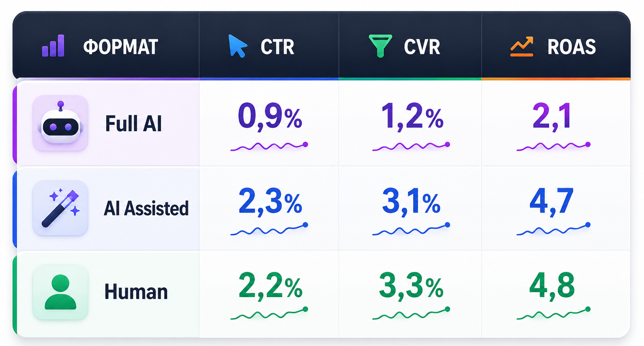Click the AI Assisted ROAS value 4,7
Screen dimensions: 644x346
click(x=551, y=202)
